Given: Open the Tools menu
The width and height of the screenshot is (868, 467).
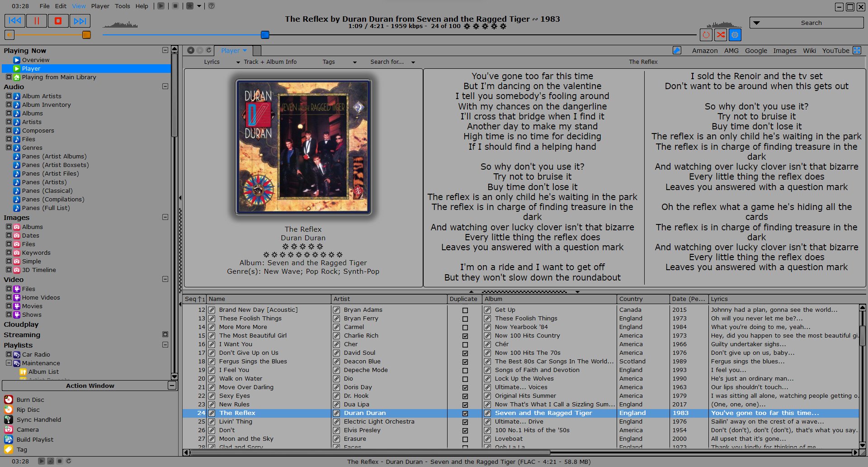Looking at the screenshot, I should (x=123, y=6).
